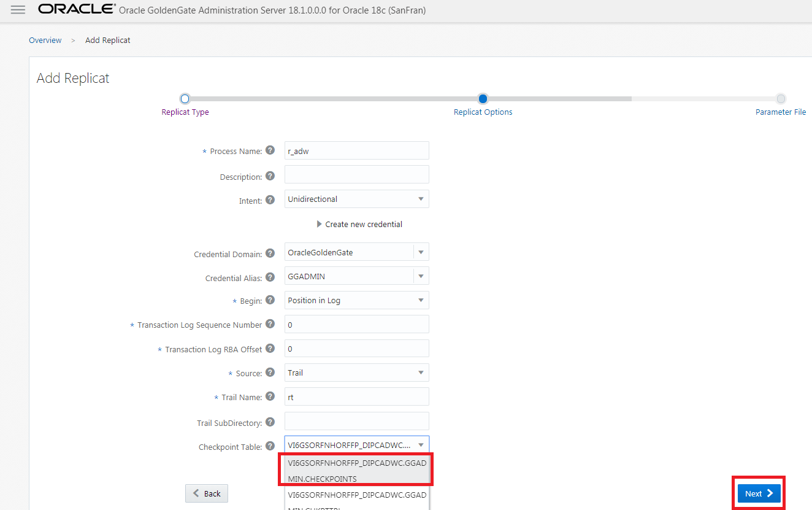
Task: Click the Credential Domain text OracleGoldenGate
Action: tap(320, 252)
